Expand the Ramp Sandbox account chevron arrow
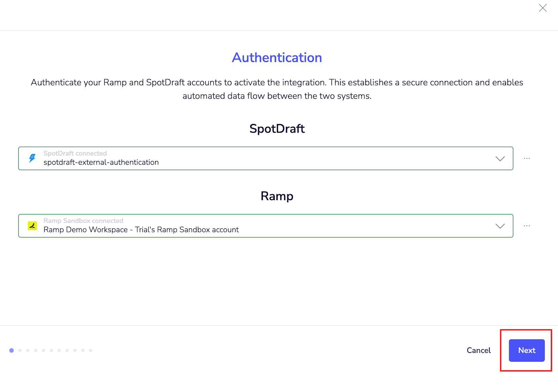The height and width of the screenshot is (392, 558). pos(500,226)
